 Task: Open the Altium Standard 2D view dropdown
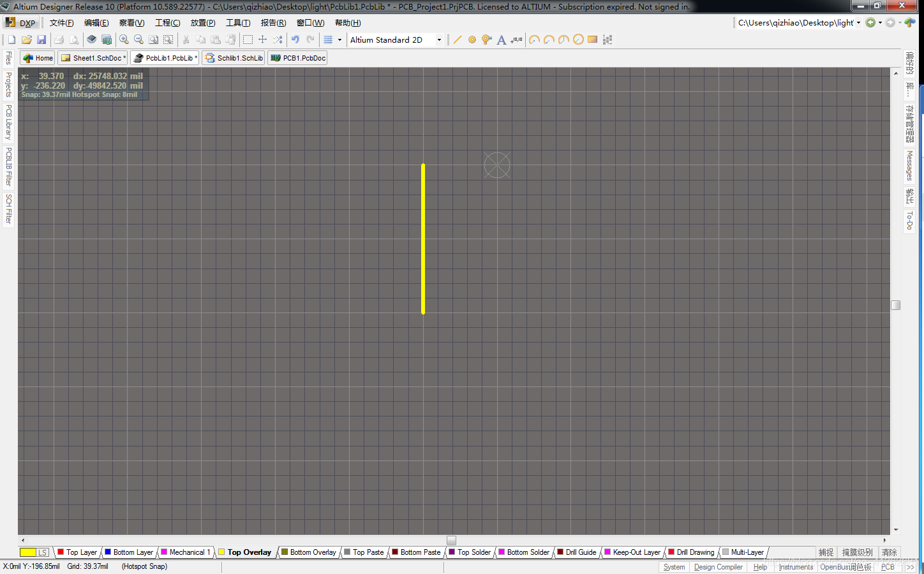tap(439, 40)
